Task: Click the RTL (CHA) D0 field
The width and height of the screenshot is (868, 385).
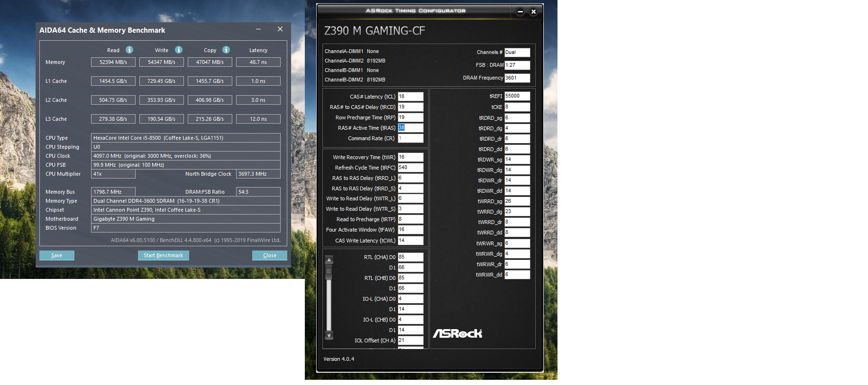Action: [411, 257]
